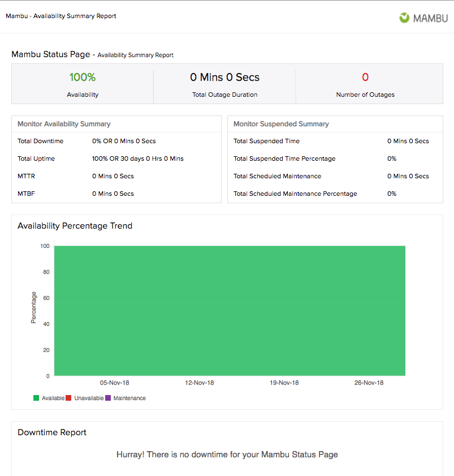Screen dimensions: 454x476
Task: Select the Availability Percentage Trend section title
Action: (75, 226)
